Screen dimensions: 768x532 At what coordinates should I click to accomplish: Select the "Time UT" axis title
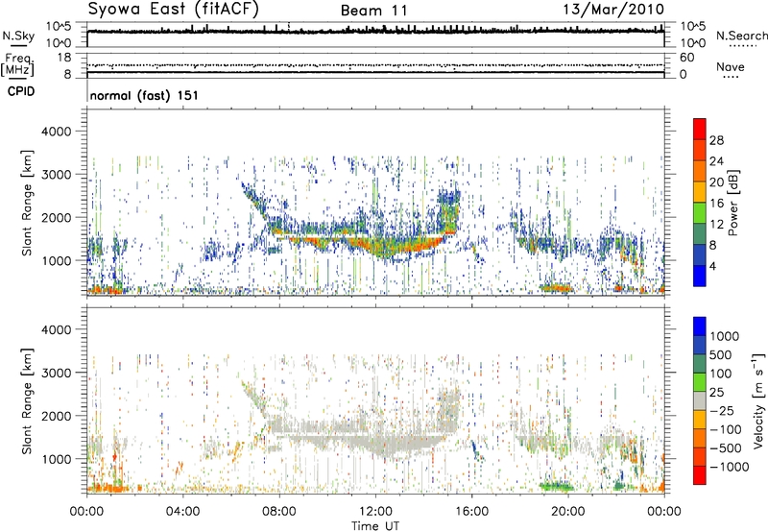coord(375,526)
